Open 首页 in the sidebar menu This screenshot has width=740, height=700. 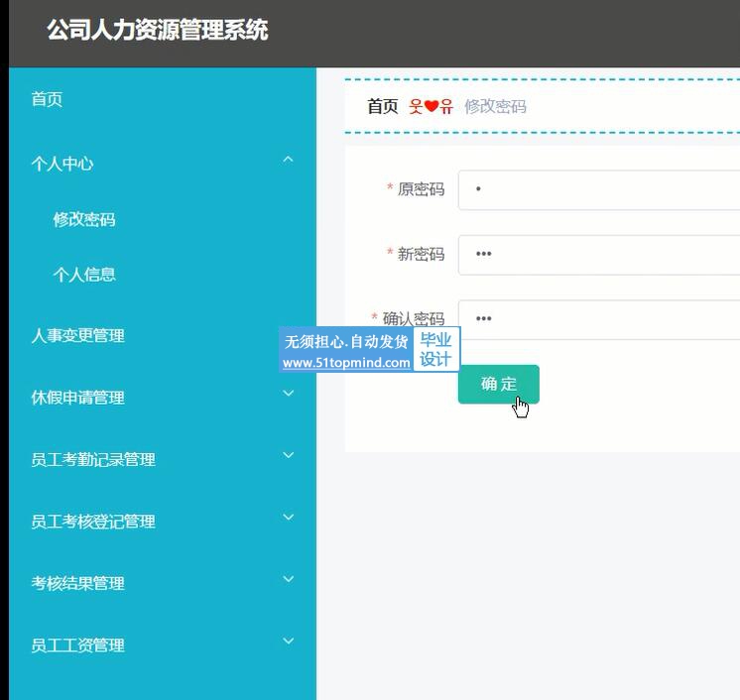[47, 99]
